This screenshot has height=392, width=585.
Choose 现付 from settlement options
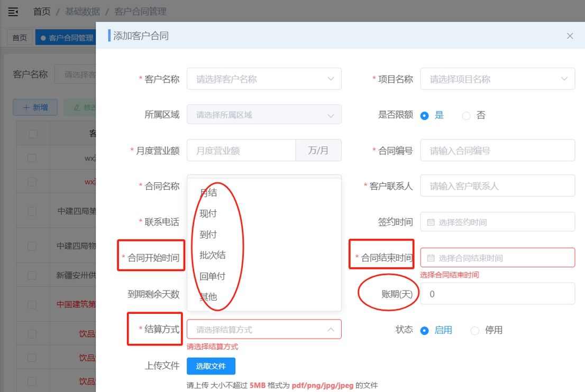click(208, 214)
